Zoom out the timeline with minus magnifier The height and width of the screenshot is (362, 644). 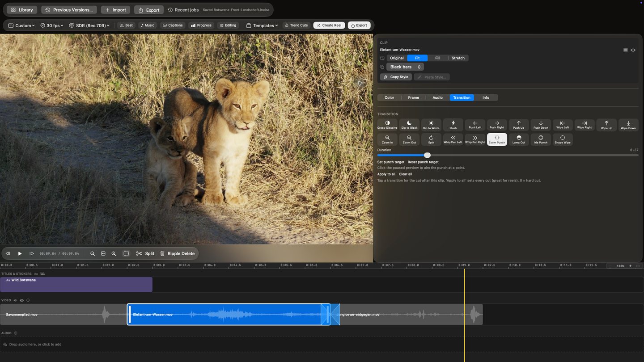tap(93, 253)
